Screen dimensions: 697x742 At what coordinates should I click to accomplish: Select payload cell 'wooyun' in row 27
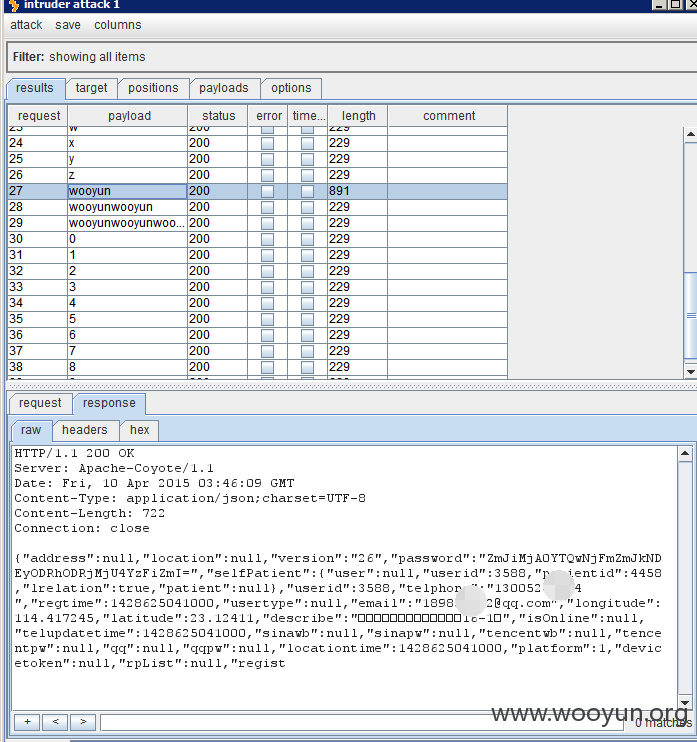click(127, 191)
